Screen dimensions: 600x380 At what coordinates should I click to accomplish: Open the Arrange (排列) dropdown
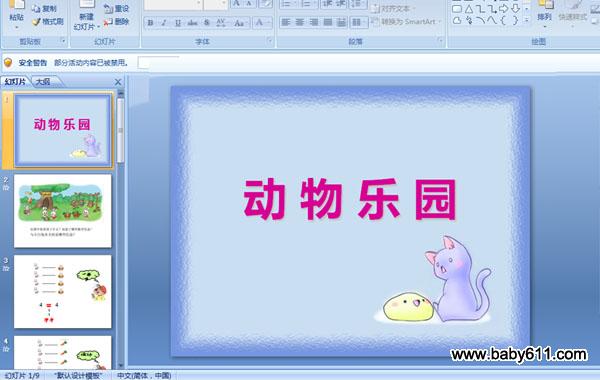545,18
